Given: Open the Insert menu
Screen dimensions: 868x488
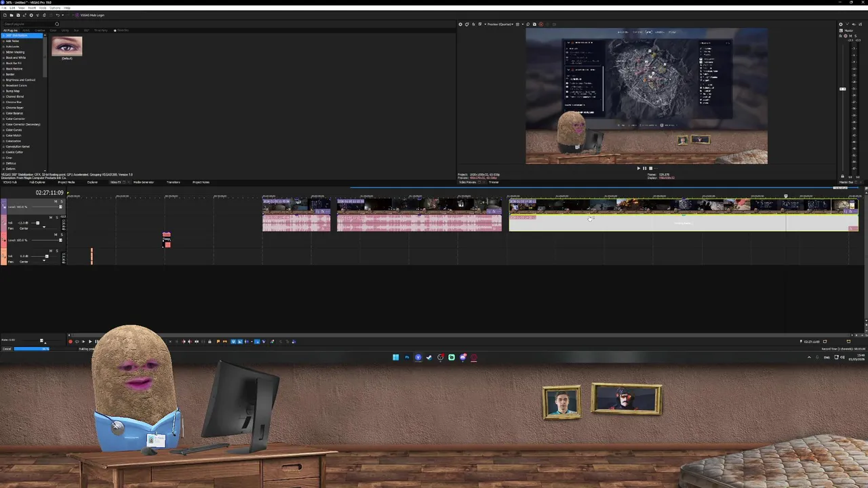Looking at the screenshot, I should (x=32, y=7).
